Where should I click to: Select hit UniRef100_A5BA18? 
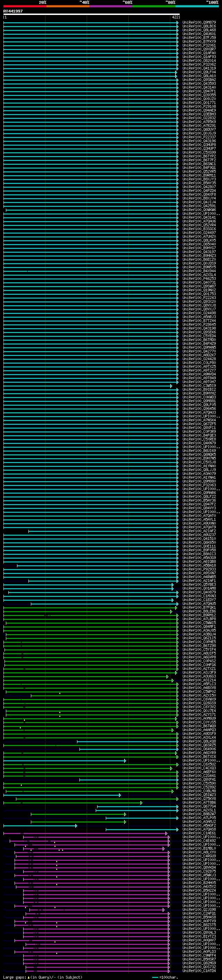199,565
